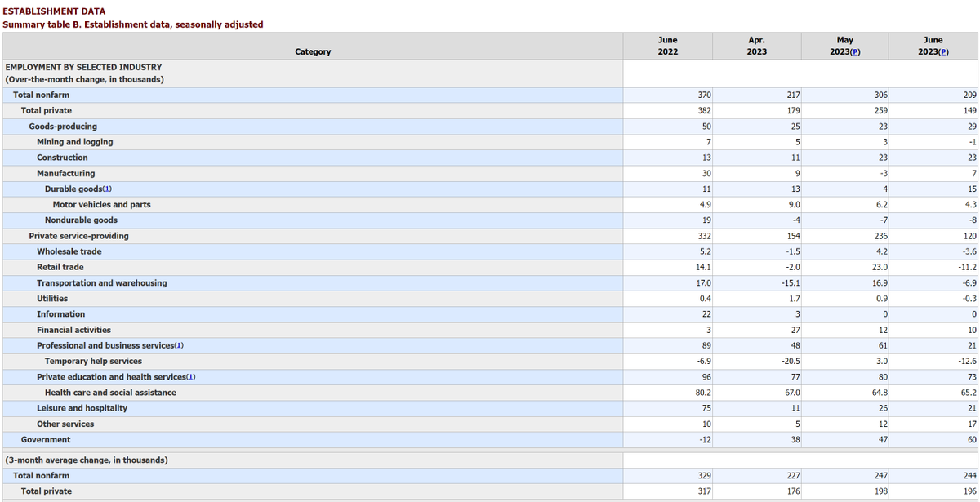The width and height of the screenshot is (980, 502).
Task: Select the Construction row label
Action: (62, 158)
